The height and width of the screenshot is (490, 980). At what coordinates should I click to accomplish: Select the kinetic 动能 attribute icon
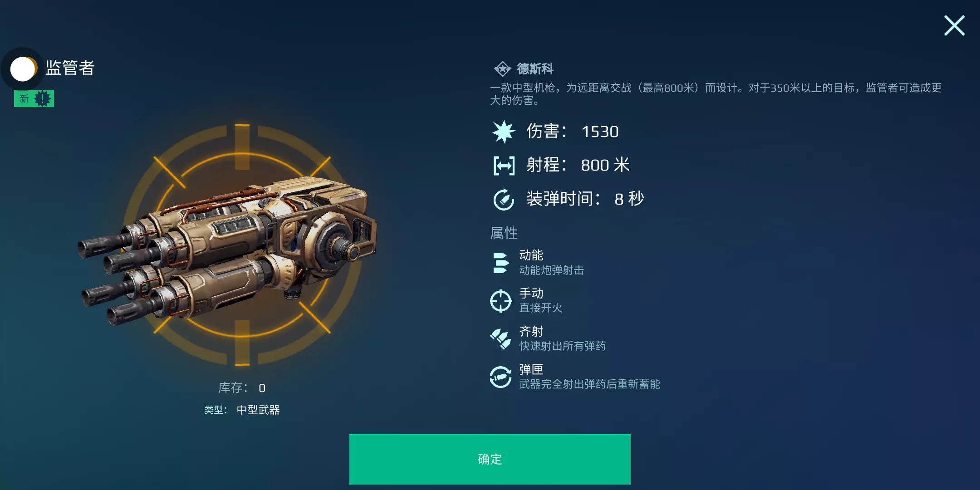click(500, 263)
